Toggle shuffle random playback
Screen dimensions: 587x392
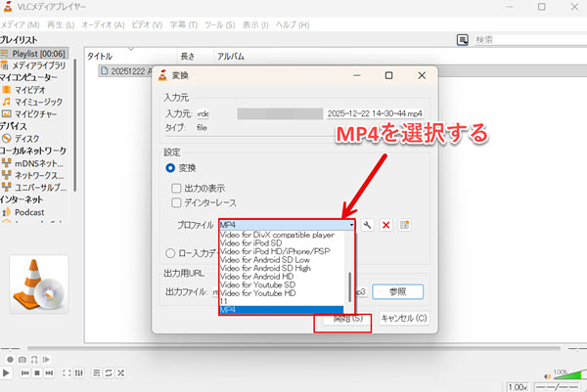[x=120, y=372]
